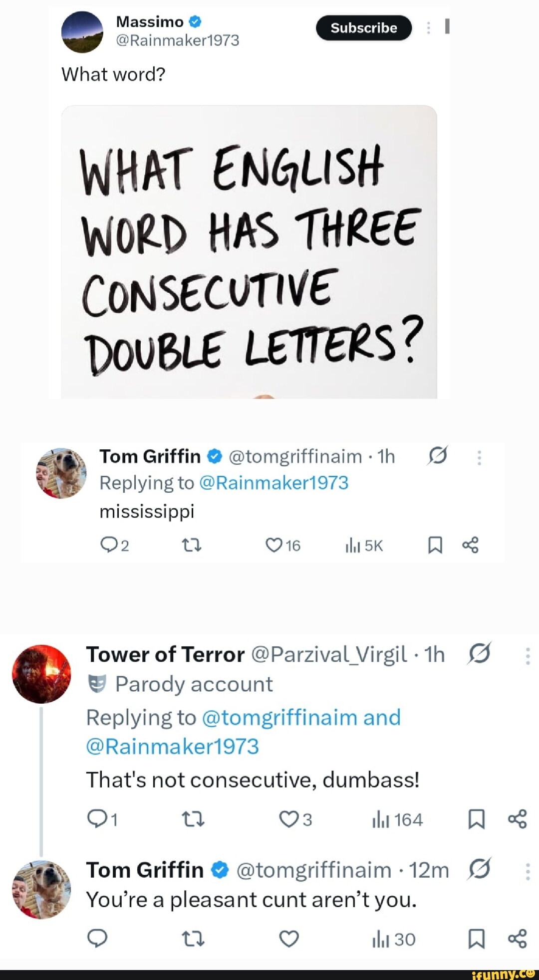Share Tom Griffin's mississippi tweet
The width and height of the screenshot is (539, 980).
pos(470,545)
